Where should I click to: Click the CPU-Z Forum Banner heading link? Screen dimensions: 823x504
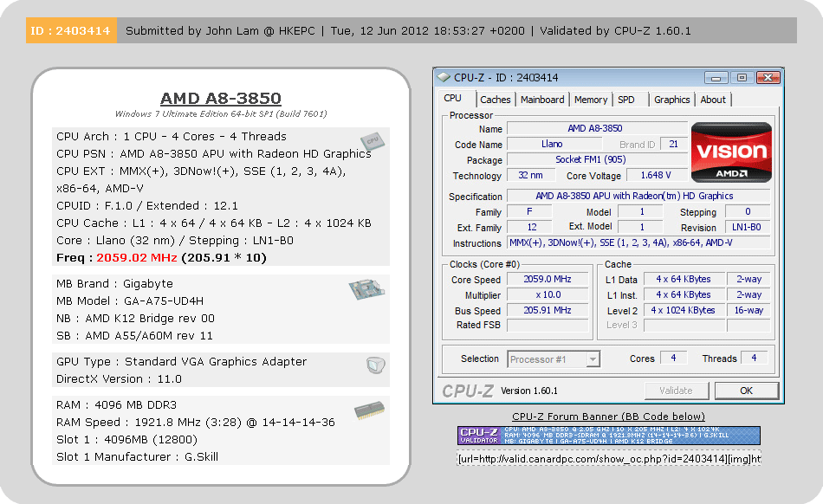point(608,417)
